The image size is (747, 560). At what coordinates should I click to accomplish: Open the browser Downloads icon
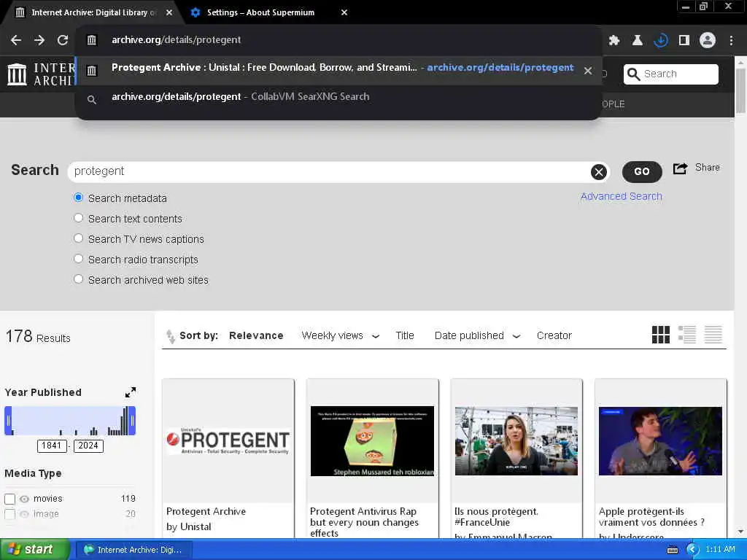click(x=661, y=41)
